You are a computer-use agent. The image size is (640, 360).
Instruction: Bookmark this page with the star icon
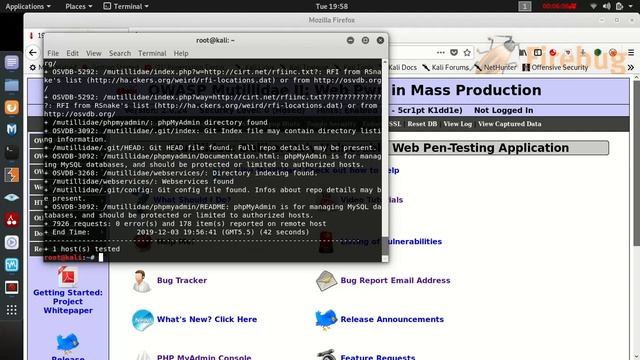pos(467,52)
